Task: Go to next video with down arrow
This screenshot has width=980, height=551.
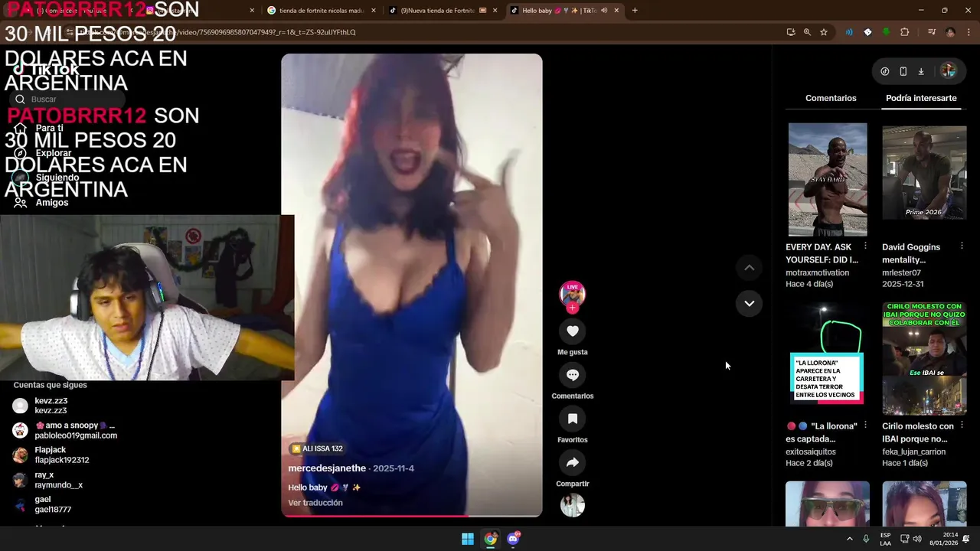Action: 750,303
